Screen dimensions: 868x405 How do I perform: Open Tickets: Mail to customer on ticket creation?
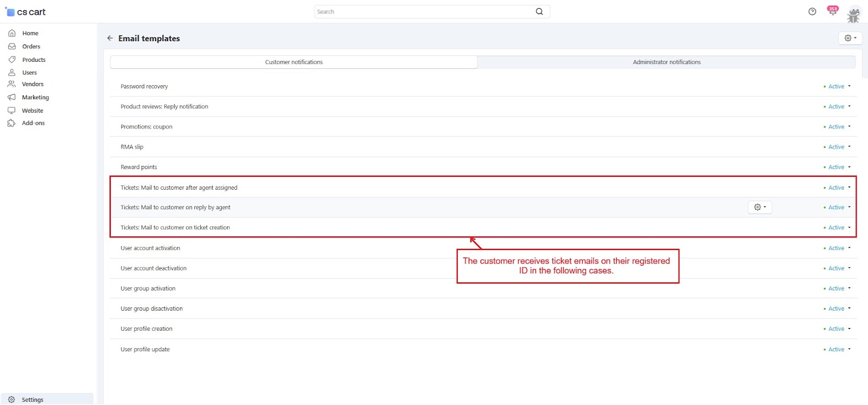175,228
